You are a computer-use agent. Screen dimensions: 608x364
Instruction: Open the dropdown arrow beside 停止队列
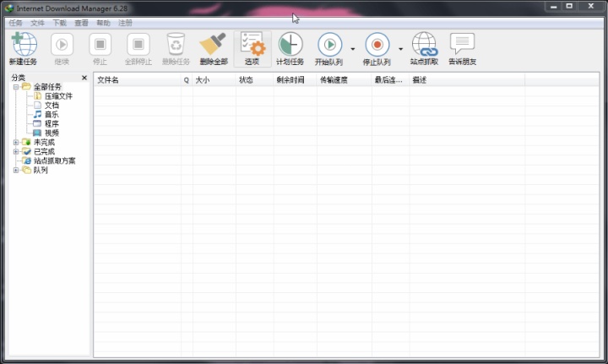(400, 49)
